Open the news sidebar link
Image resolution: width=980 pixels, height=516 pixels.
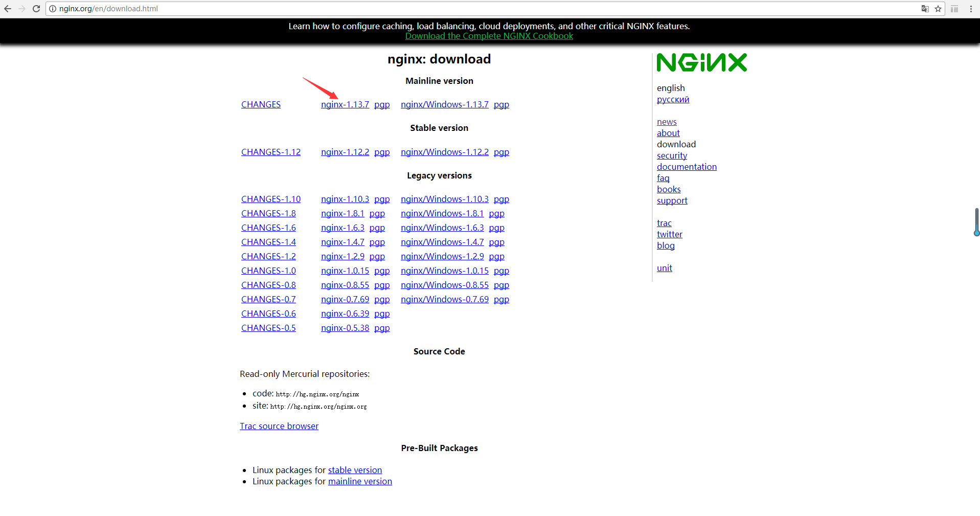(x=667, y=122)
